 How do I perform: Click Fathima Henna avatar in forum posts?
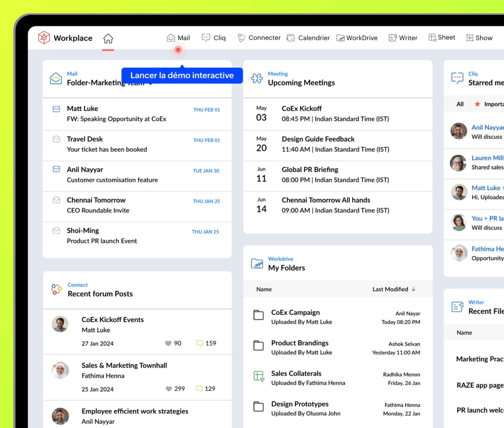(x=60, y=370)
